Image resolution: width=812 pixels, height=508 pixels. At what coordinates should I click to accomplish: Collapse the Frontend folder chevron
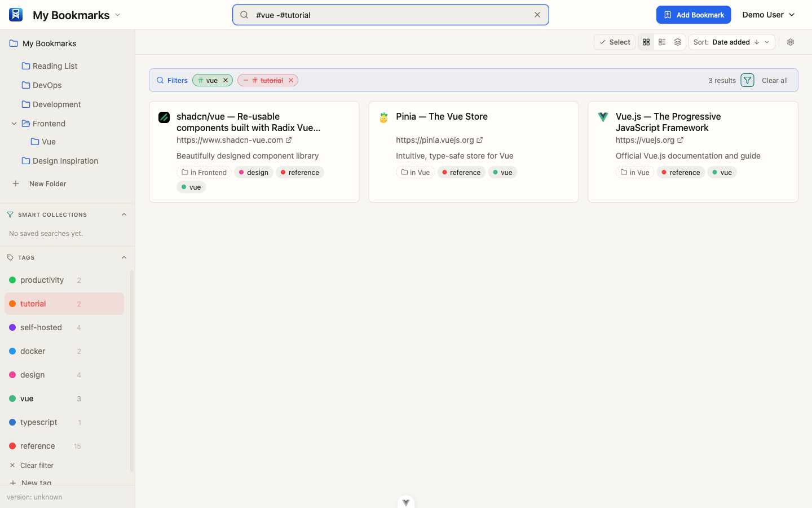[14, 124]
